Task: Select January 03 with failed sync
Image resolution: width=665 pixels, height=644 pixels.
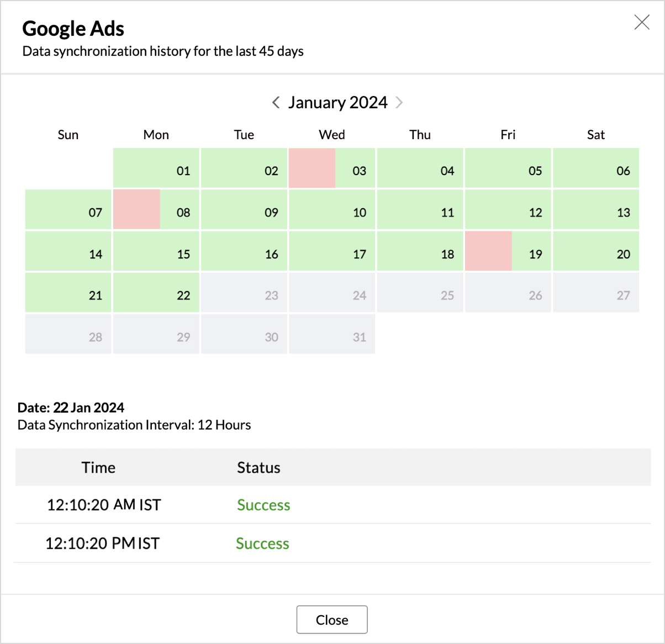Action: click(332, 168)
